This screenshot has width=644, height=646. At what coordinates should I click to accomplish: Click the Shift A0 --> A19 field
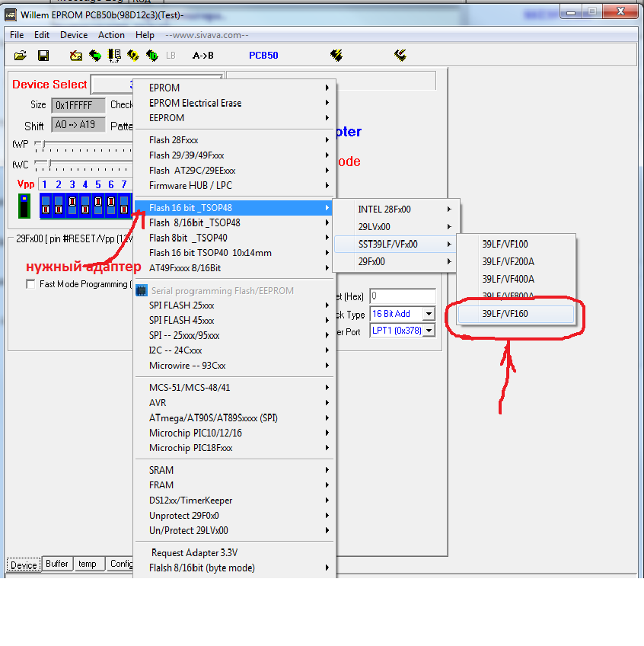78,125
